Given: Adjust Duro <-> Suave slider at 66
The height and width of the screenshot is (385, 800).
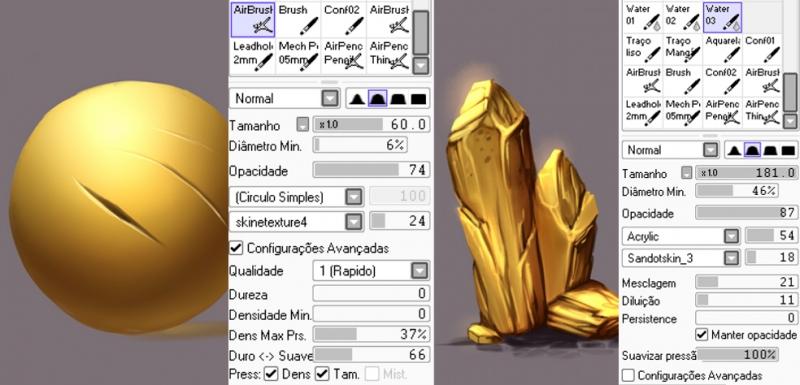Looking at the screenshot, I should [371, 354].
